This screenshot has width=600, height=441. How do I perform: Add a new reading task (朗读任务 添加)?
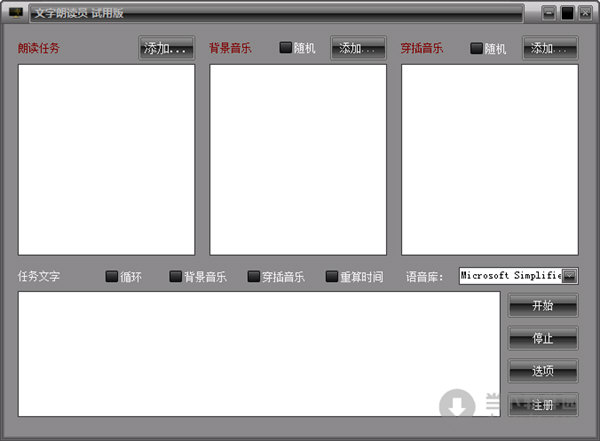click(x=167, y=48)
